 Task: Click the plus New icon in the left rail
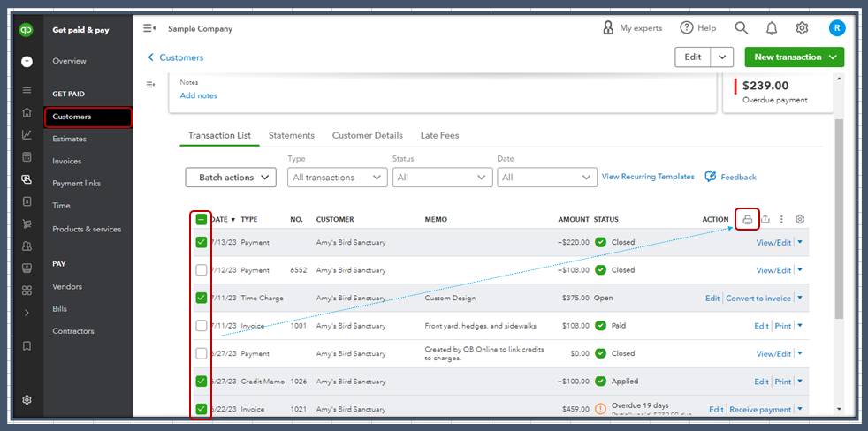coord(27,62)
